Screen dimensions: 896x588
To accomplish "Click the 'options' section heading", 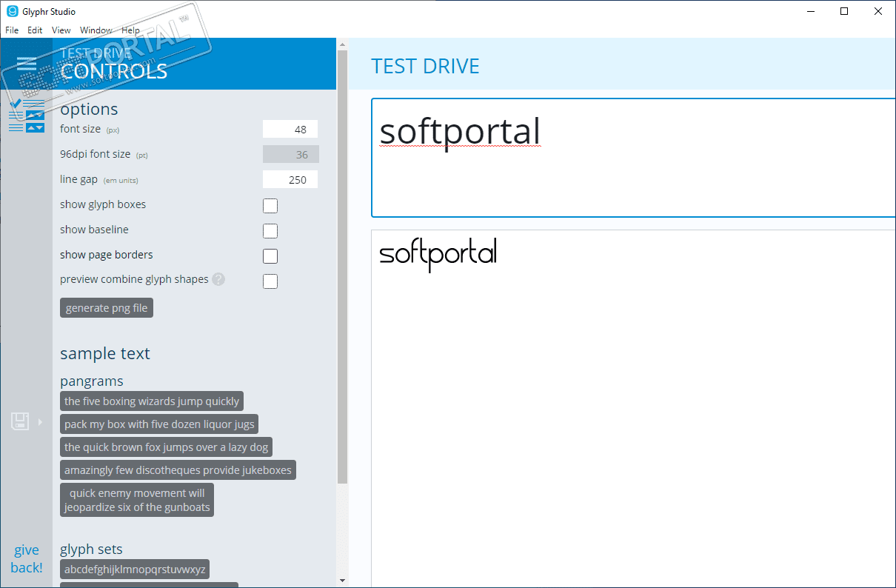I will pos(89,109).
